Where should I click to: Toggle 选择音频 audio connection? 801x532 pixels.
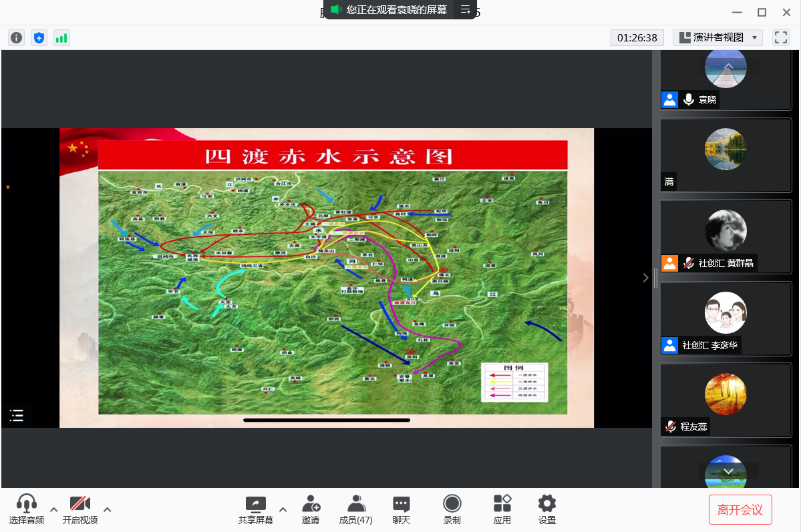pos(27,509)
